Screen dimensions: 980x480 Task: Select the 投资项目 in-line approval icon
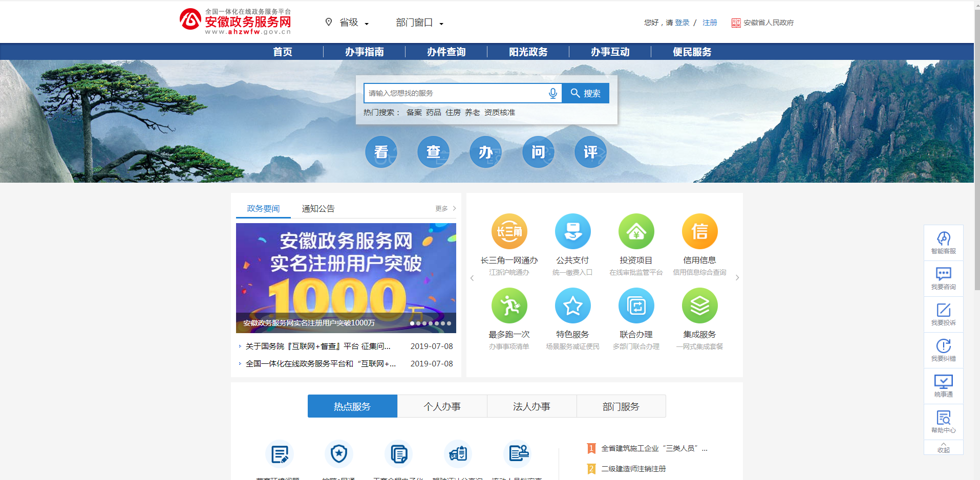pyautogui.click(x=636, y=231)
